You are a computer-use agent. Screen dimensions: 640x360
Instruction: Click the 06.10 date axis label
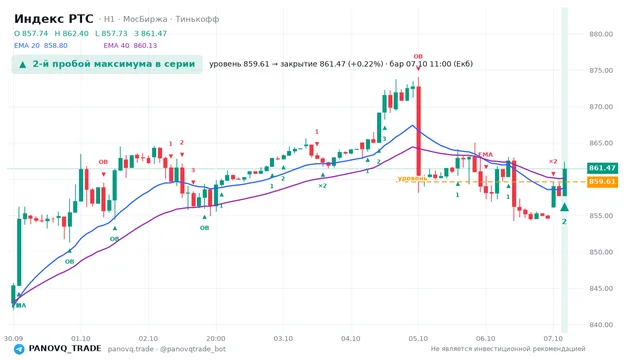click(485, 338)
